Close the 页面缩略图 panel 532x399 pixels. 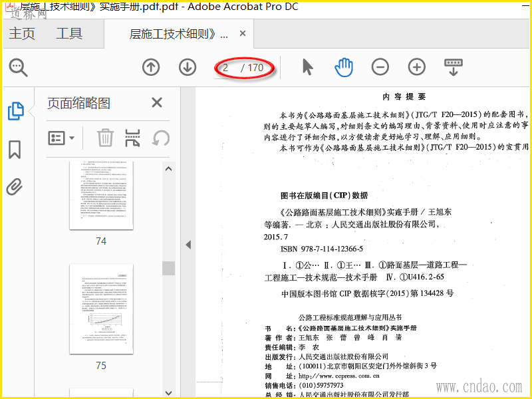157,102
